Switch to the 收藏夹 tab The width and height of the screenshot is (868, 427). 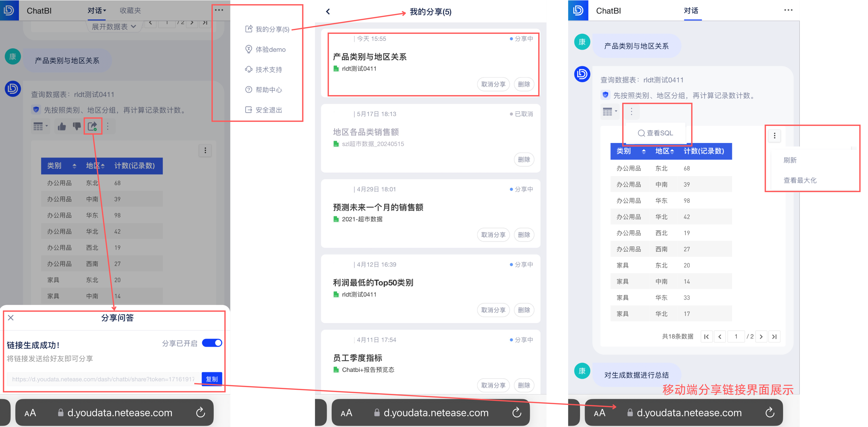(130, 11)
